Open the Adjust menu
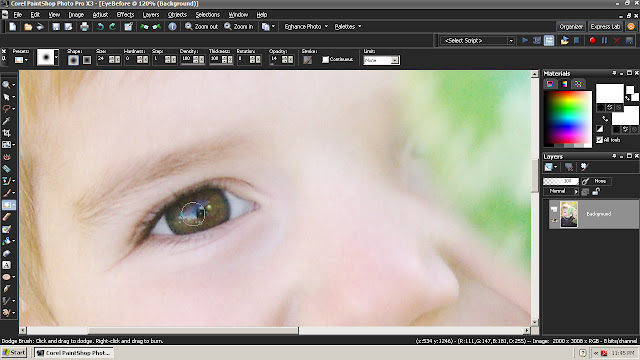The image size is (640, 360). pyautogui.click(x=100, y=15)
